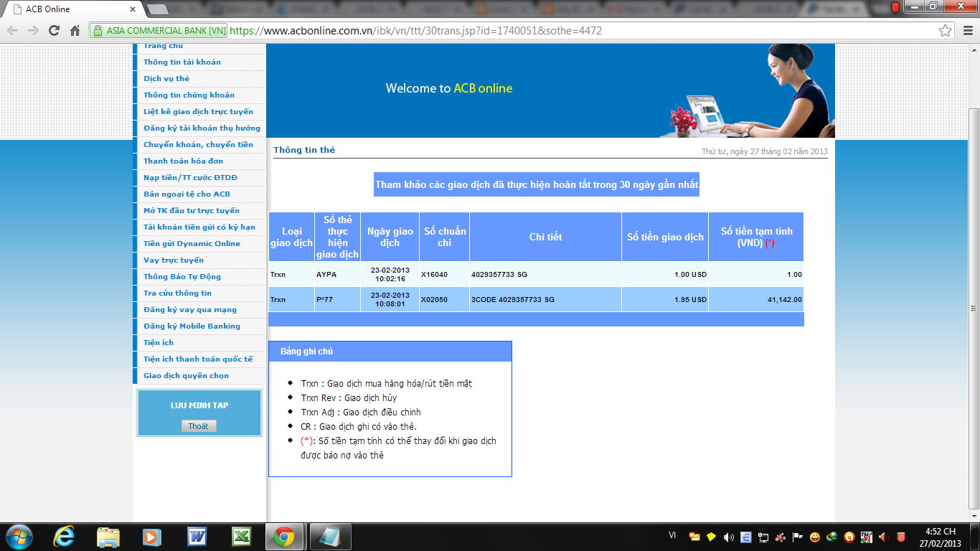Click card number AYPA in table
This screenshot has width=980, height=551.
(326, 275)
